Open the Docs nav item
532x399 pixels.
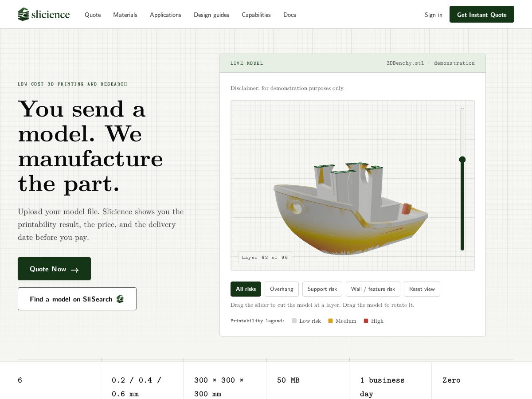pos(289,15)
